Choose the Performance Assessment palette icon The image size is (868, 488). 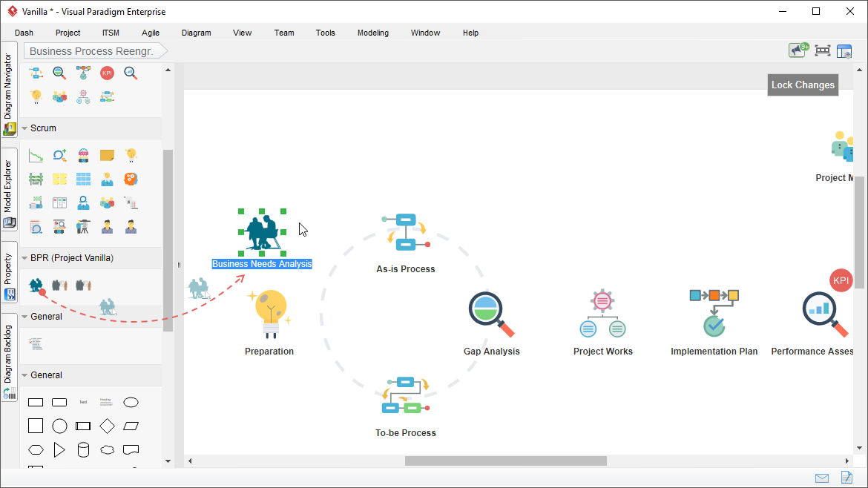131,73
